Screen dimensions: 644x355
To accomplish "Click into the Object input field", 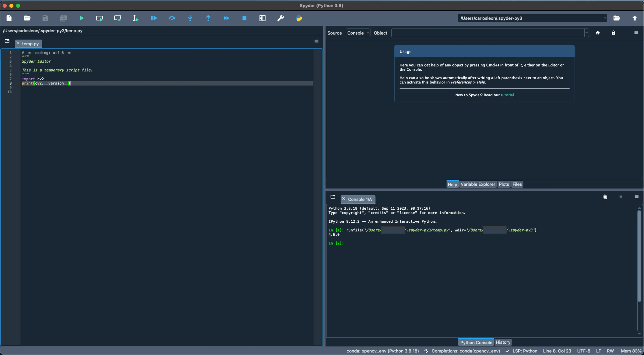I will 488,33.
